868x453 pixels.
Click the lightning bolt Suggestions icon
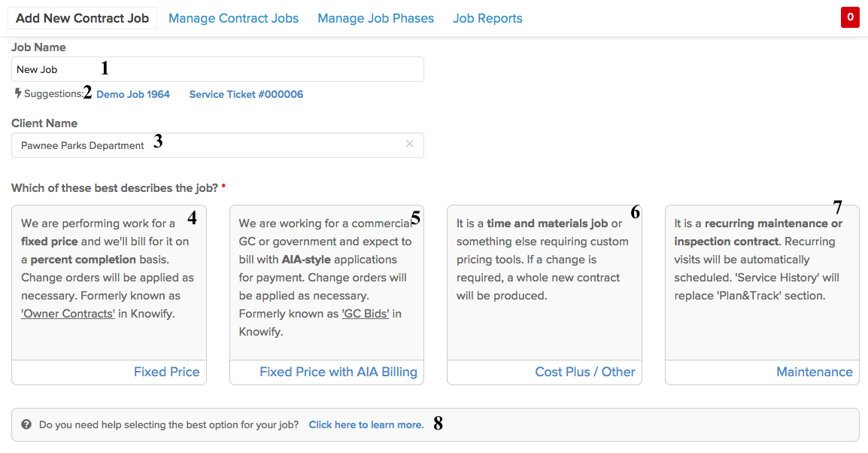(18, 93)
